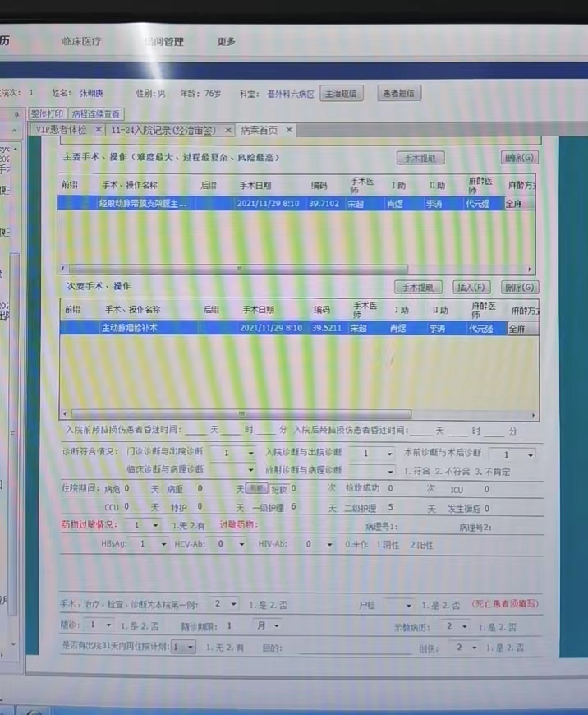This screenshot has width=588, height=715.
Task: Open 药物过敏情况 dropdown
Action: coord(155,526)
